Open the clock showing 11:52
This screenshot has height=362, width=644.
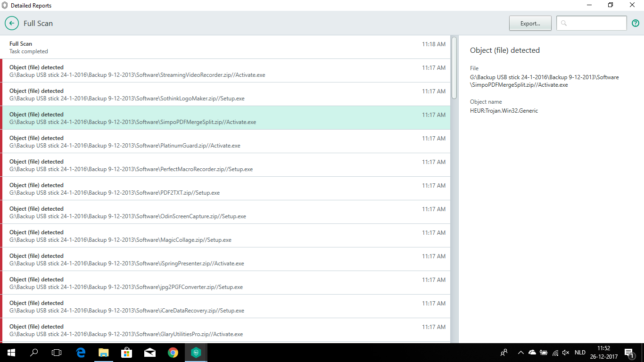[603, 352]
